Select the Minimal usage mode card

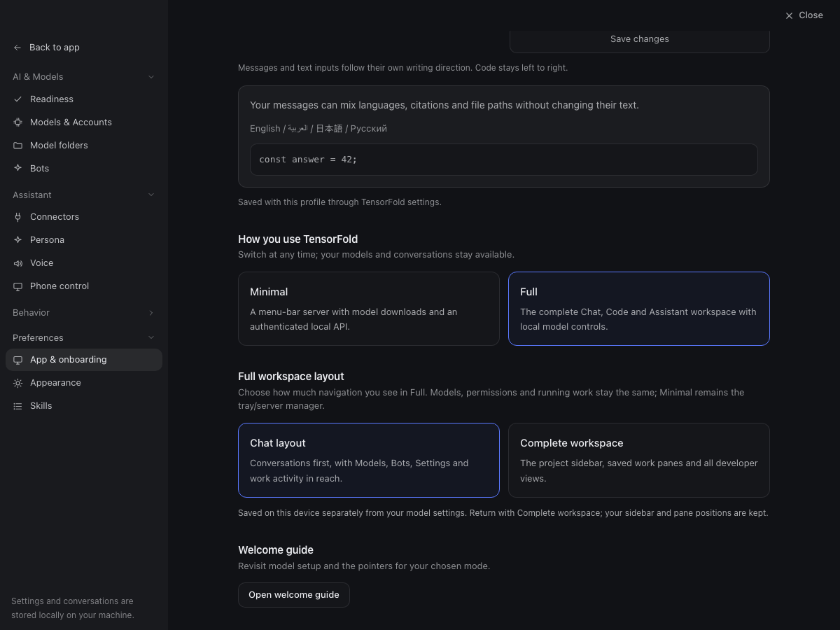tap(369, 309)
